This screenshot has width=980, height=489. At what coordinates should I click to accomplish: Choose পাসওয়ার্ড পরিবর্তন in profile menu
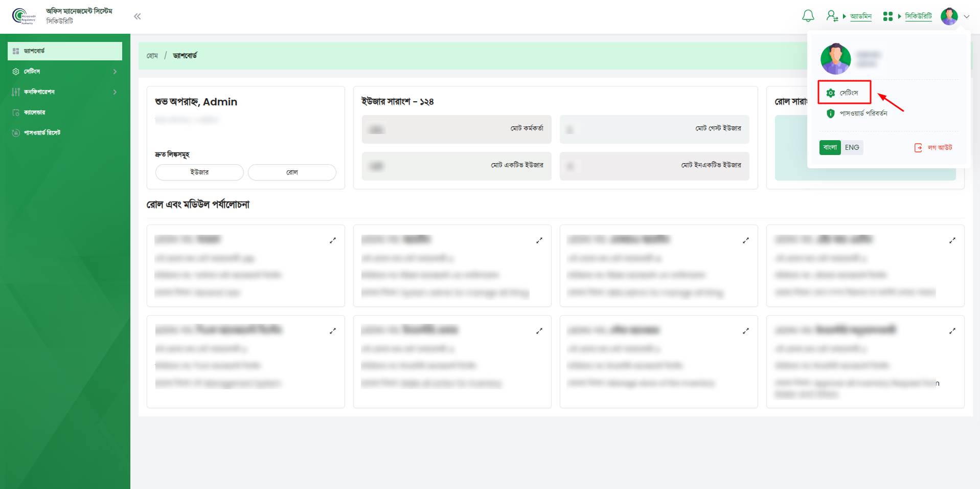863,114
